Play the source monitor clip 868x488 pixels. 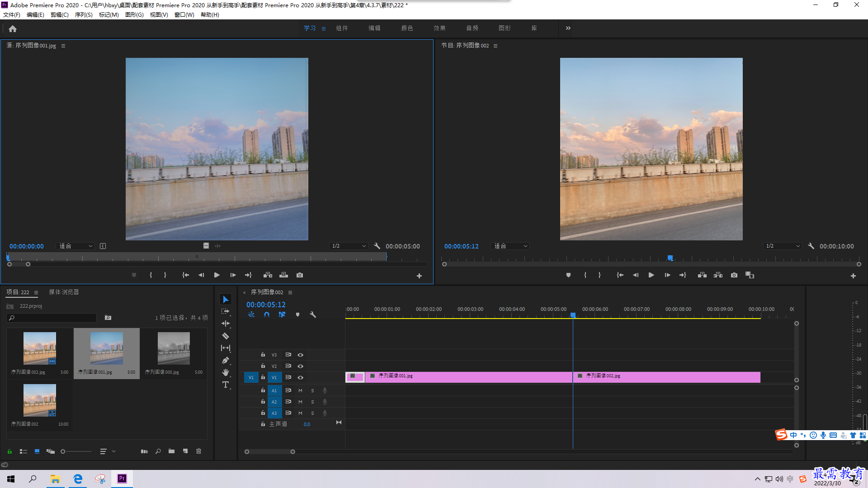click(217, 275)
